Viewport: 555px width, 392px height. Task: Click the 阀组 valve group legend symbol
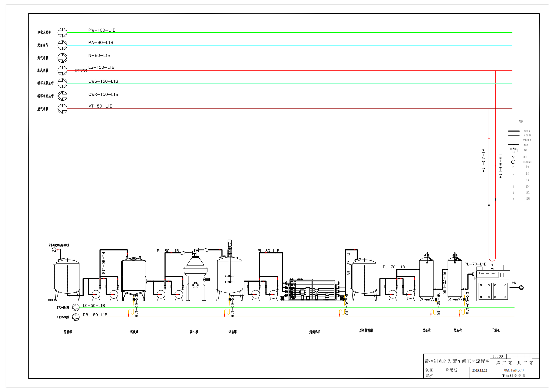(514, 150)
